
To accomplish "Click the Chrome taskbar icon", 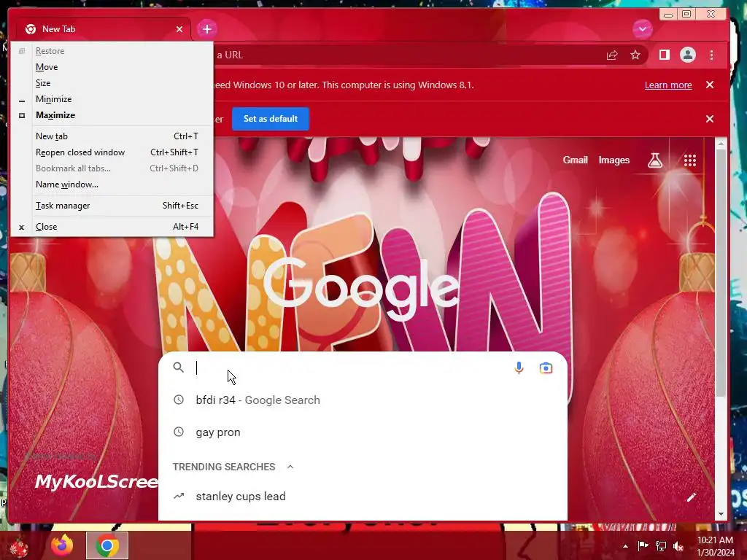I will tap(107, 545).
